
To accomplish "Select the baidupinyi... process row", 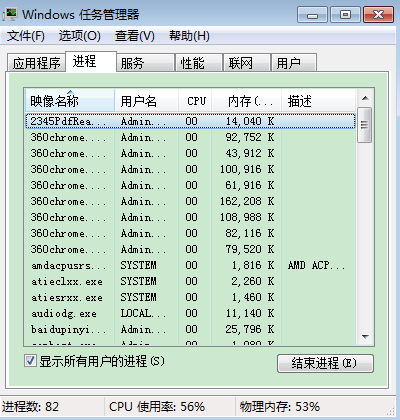I will click(x=190, y=329).
